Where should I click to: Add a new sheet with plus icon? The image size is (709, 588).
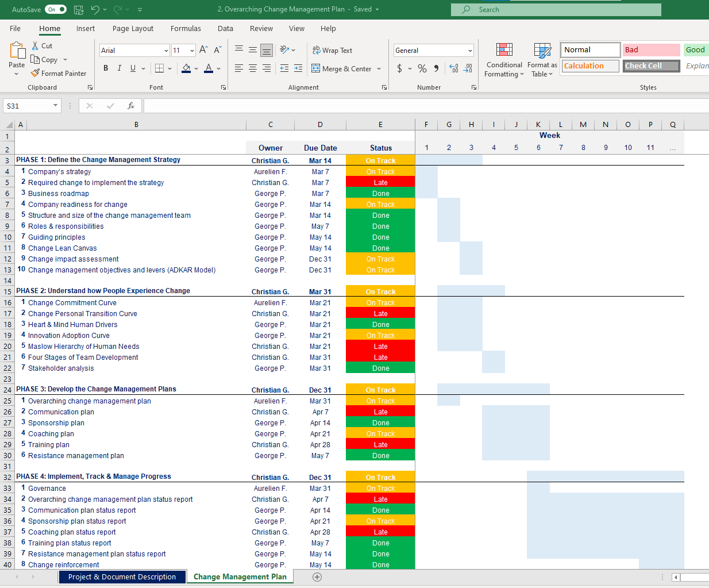(317, 577)
